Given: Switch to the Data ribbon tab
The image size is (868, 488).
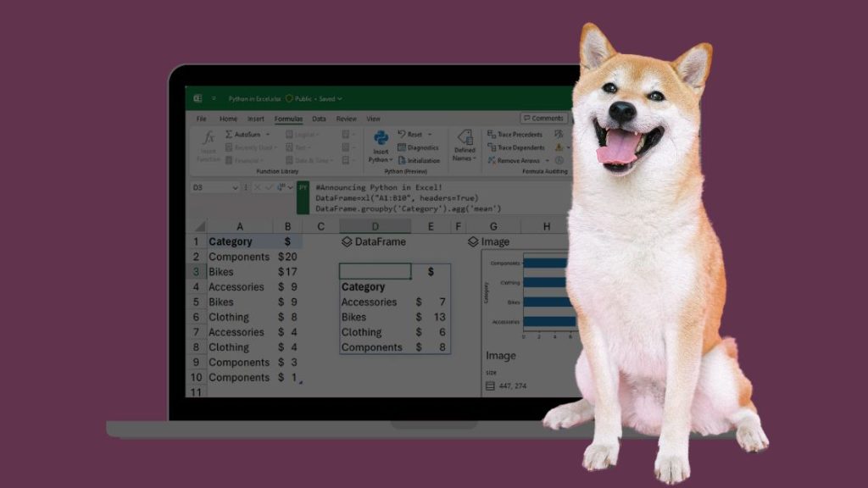Looking at the screenshot, I should pos(319,119).
